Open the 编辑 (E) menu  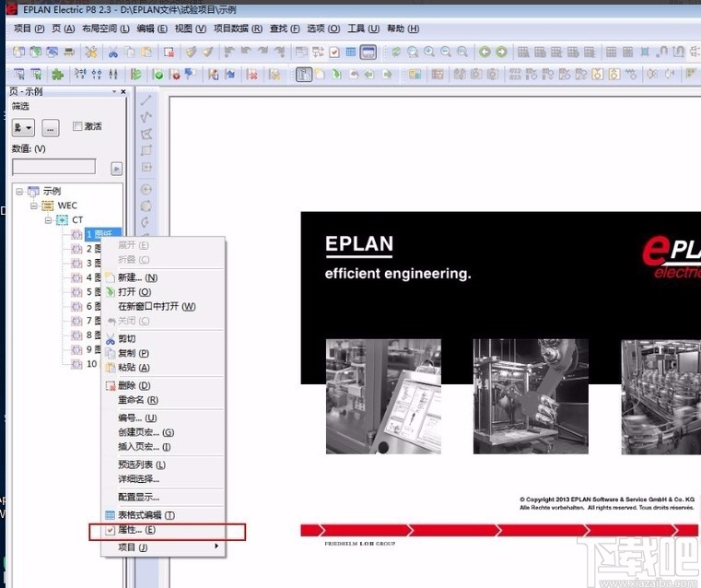152,29
